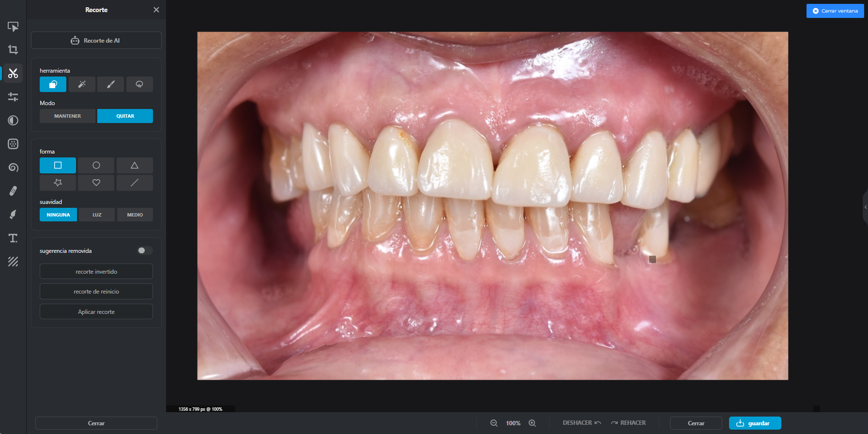Select the triangle shape under forma

[x=135, y=165]
